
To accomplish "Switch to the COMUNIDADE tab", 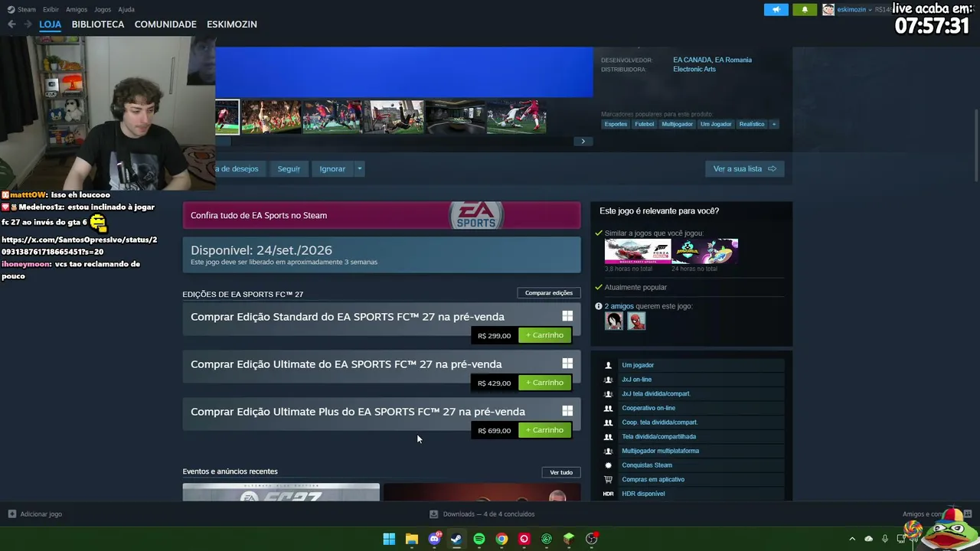I will (x=165, y=24).
